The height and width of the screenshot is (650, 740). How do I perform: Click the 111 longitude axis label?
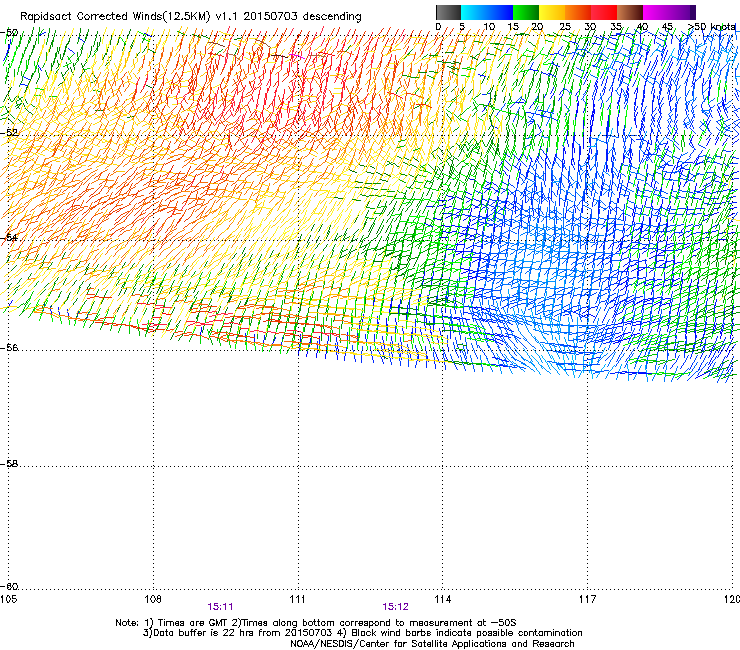297,599
